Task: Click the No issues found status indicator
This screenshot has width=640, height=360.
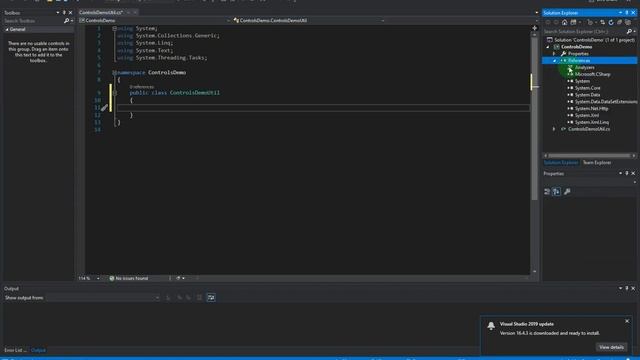Action: (x=129, y=278)
